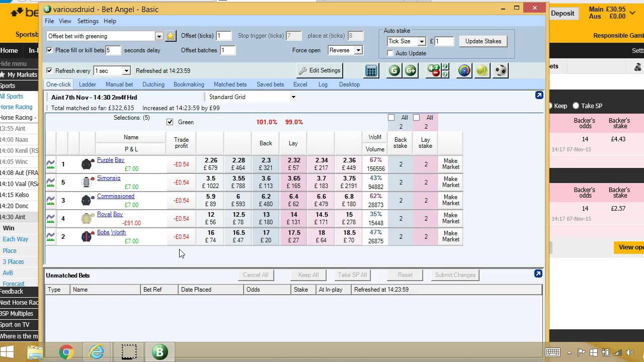644x362 pixels.
Task: Open chart icon for Royal Boy row
Action: pos(50,218)
